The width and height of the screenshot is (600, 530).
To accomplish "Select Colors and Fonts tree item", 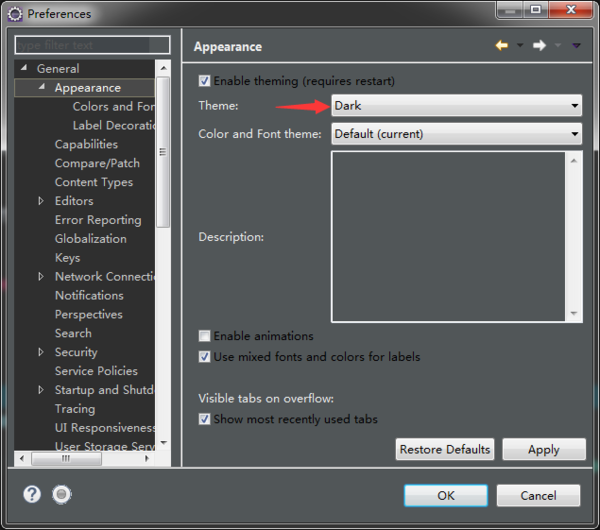I will (x=114, y=106).
